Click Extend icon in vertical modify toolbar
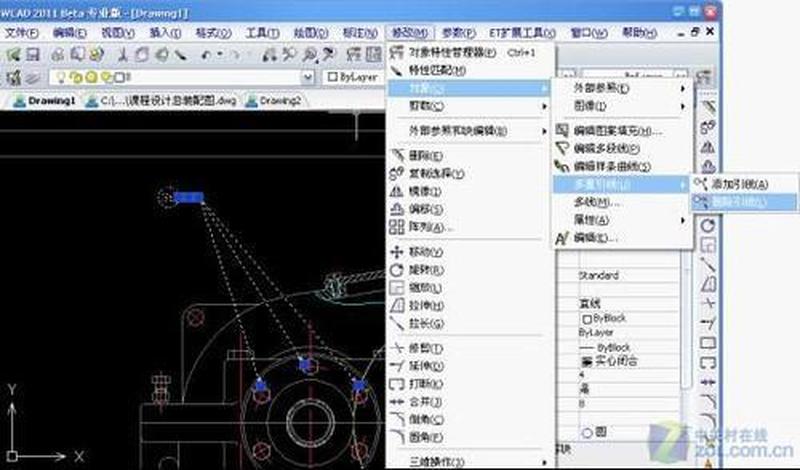Screen dimensions: 800x470 coord(708,323)
